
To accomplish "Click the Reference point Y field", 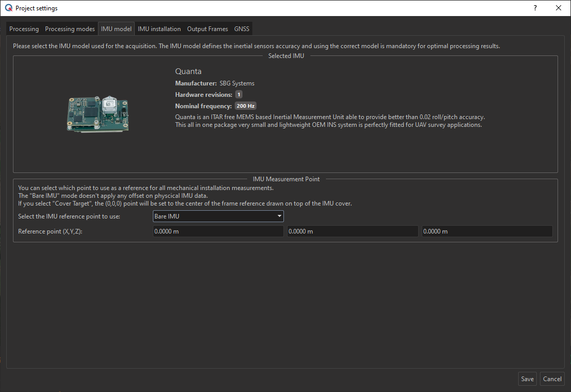I will [352, 231].
